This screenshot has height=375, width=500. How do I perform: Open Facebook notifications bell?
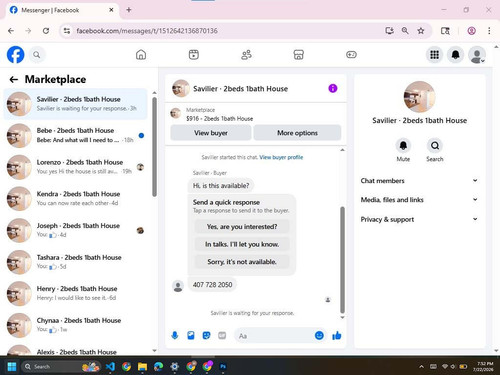pos(455,55)
